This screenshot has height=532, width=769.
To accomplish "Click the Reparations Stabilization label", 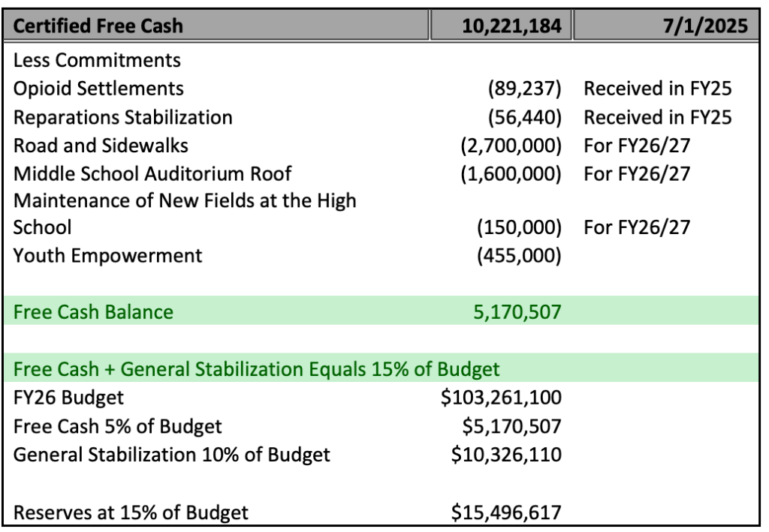I will tap(123, 117).
